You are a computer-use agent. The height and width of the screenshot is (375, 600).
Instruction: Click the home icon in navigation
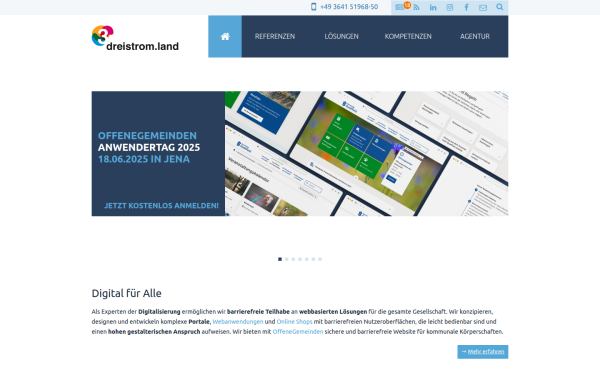(225, 36)
